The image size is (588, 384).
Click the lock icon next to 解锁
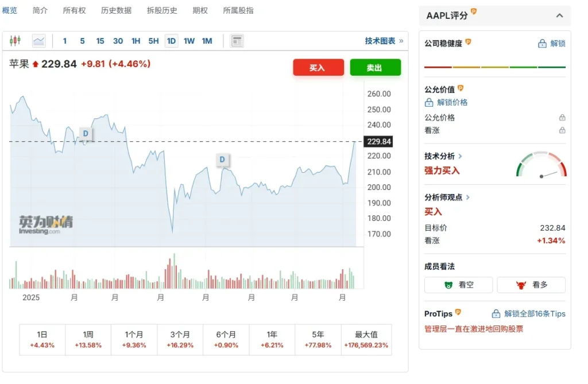tap(542, 43)
